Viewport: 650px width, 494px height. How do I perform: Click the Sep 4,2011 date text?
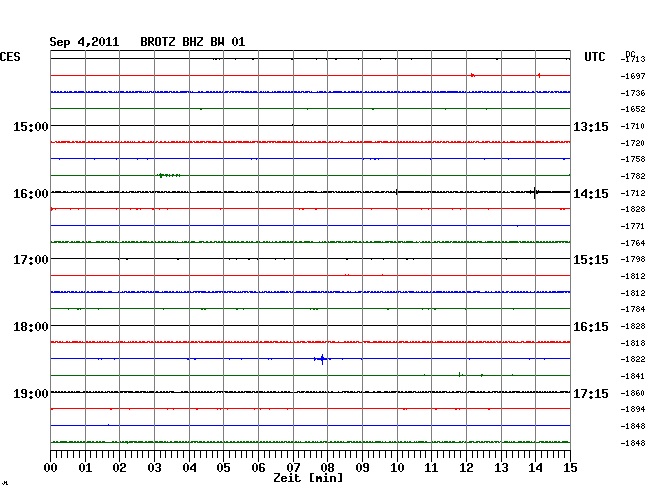click(x=85, y=42)
